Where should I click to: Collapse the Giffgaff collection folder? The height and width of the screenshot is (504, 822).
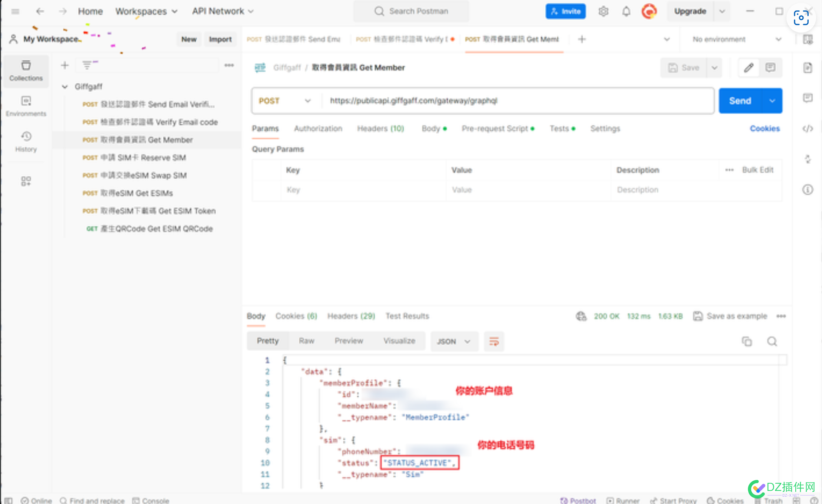point(65,87)
